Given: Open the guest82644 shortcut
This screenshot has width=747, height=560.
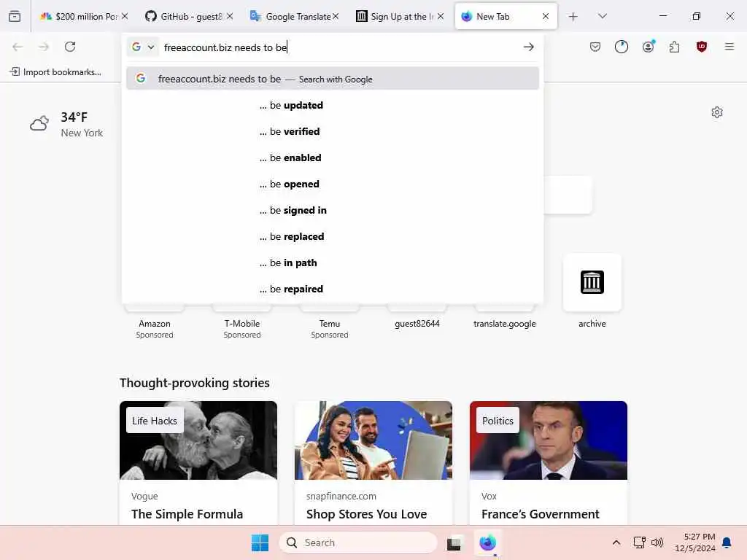Looking at the screenshot, I should coord(417,323).
